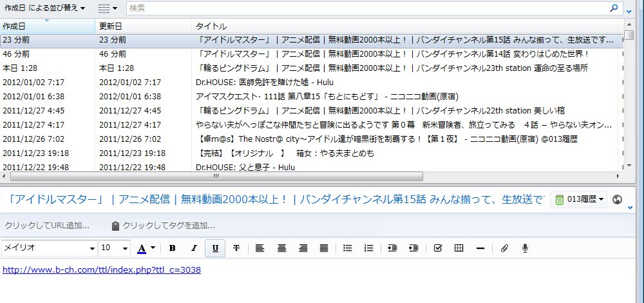Attach a file with paperclip icon

click(504, 248)
